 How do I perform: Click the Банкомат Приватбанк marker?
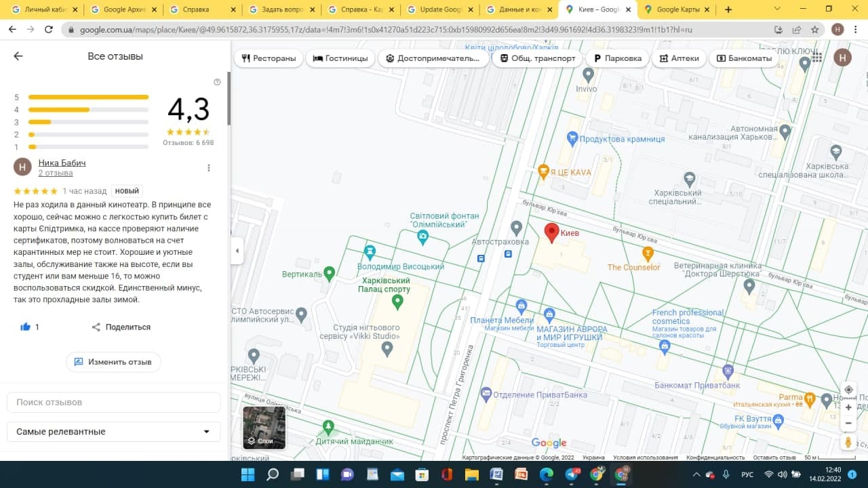(x=728, y=371)
